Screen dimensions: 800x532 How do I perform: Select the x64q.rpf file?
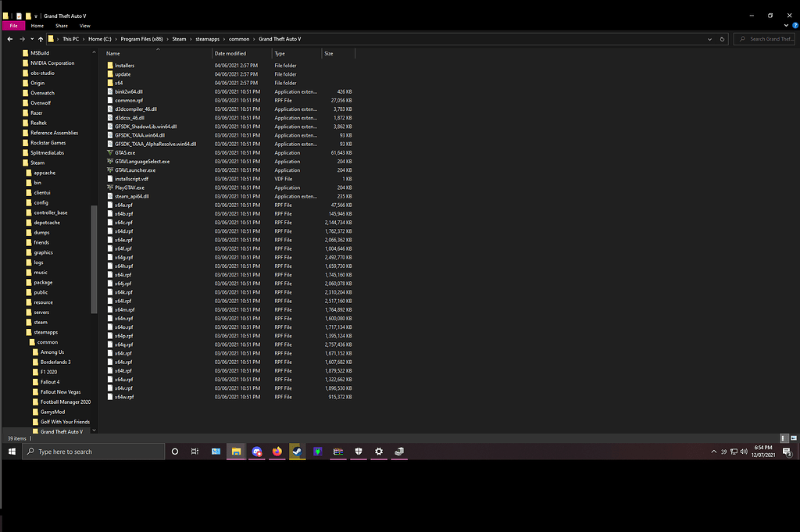pyautogui.click(x=124, y=345)
